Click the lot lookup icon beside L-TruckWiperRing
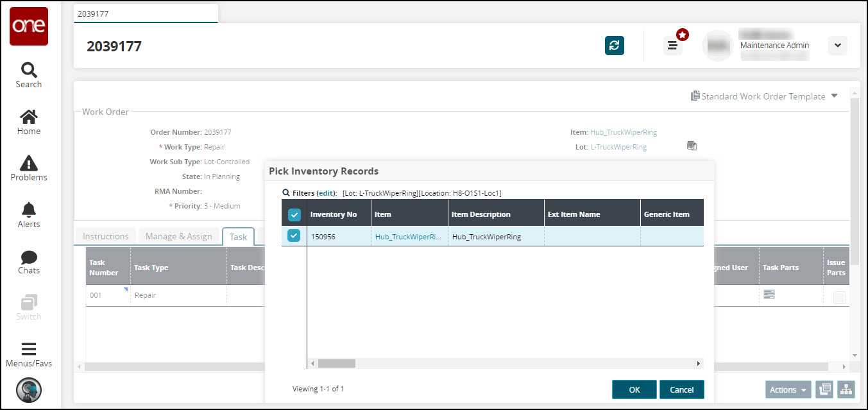Screen dimensions: 868x410 point(692,146)
